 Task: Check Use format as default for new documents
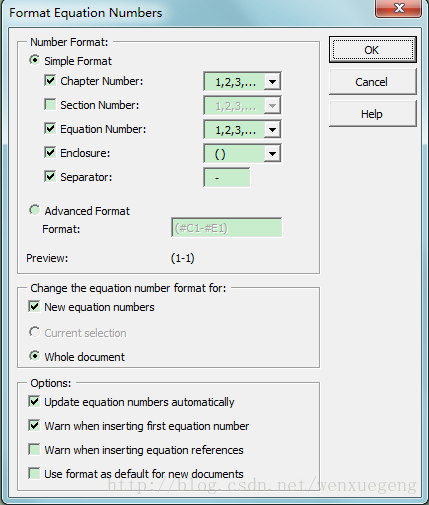pos(34,474)
